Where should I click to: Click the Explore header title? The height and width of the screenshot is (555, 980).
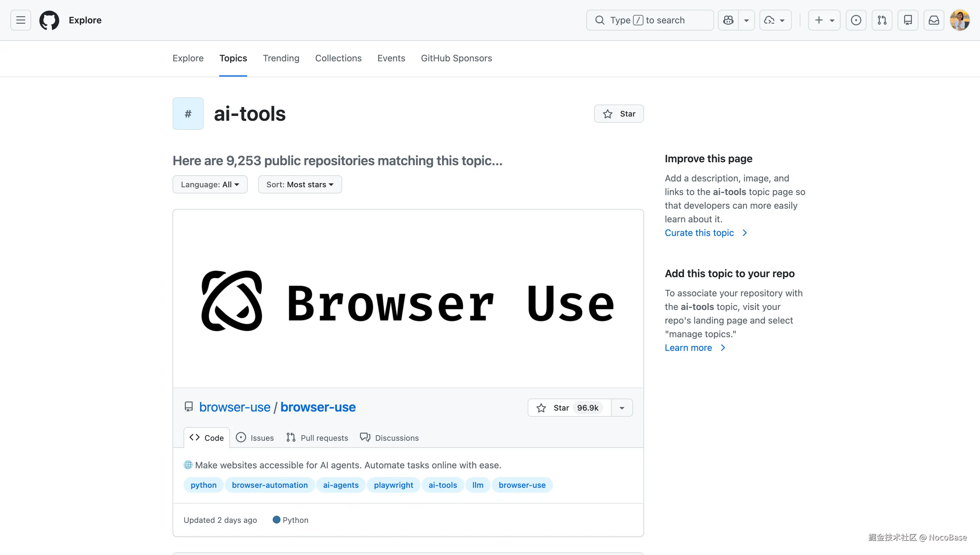(85, 20)
